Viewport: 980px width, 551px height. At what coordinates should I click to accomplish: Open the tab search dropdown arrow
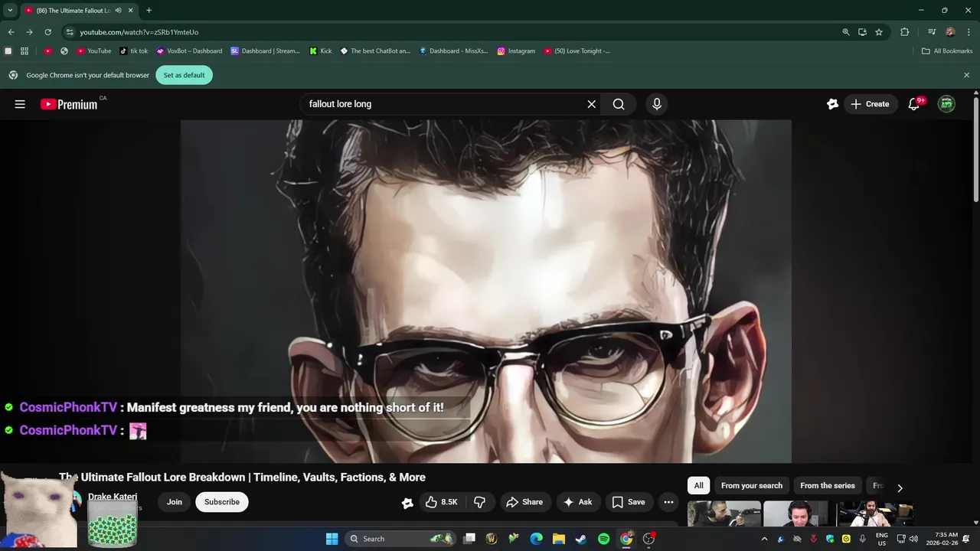10,10
